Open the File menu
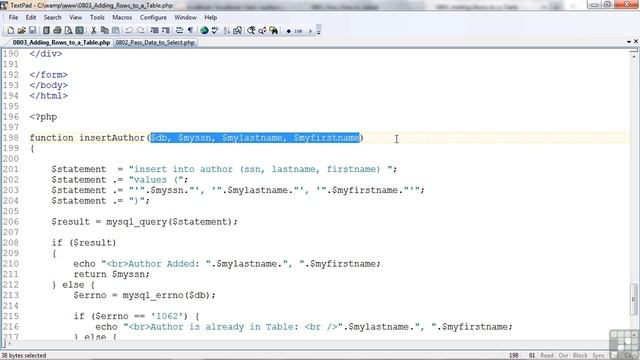This screenshot has width=640, height=360. pos(13,18)
